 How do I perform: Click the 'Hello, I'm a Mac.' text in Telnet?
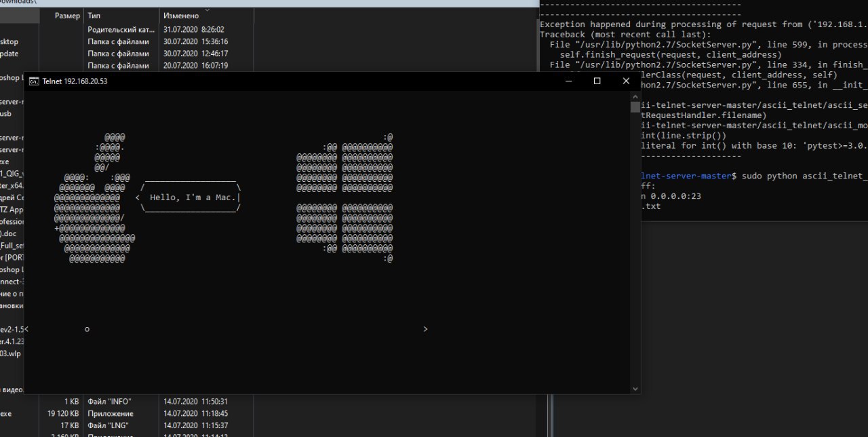(193, 197)
